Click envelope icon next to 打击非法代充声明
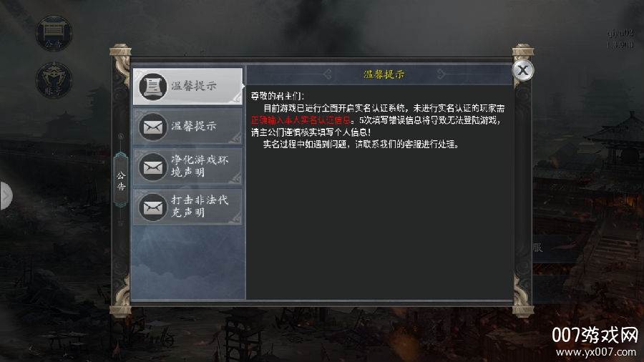The width and height of the screenshot is (644, 362). pos(153,207)
